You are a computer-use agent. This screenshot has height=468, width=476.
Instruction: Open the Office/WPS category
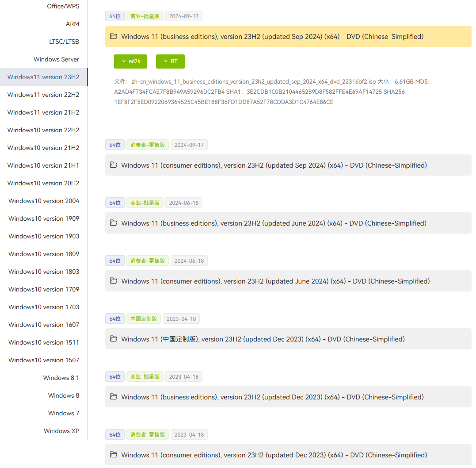(x=63, y=6)
